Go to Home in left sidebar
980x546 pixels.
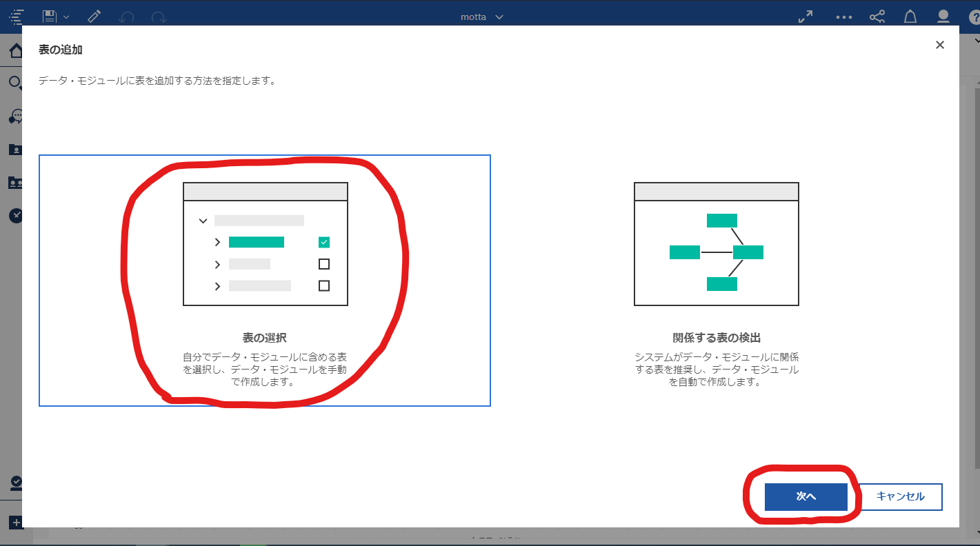[15, 50]
